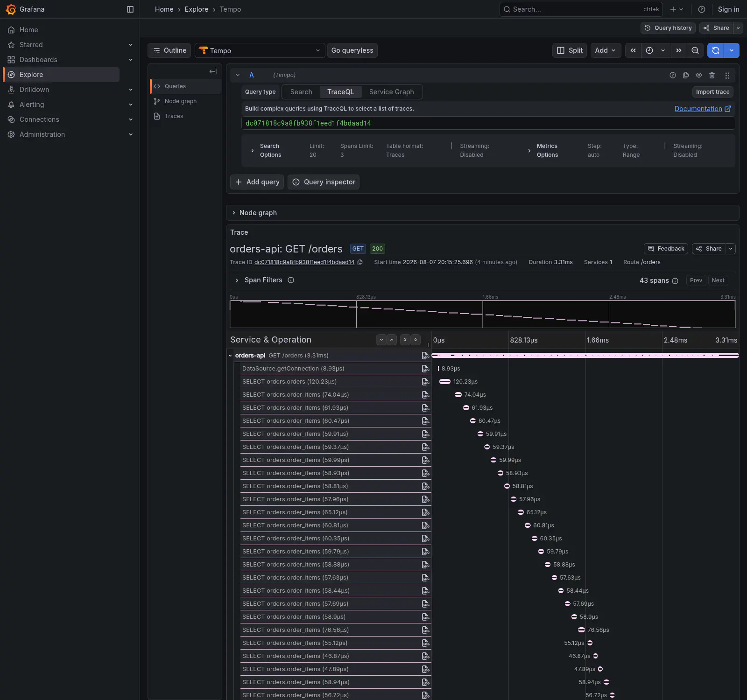Select Node graph in the outline

pos(186,101)
